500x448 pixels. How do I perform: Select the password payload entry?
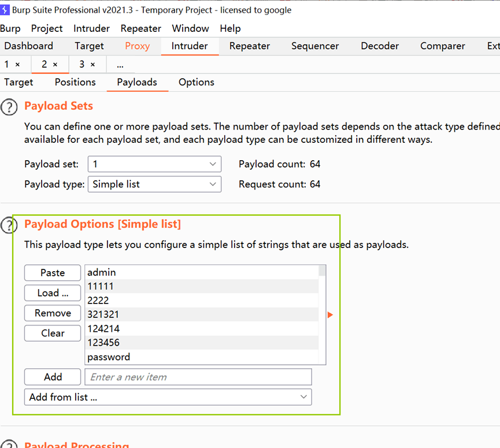coord(202,357)
